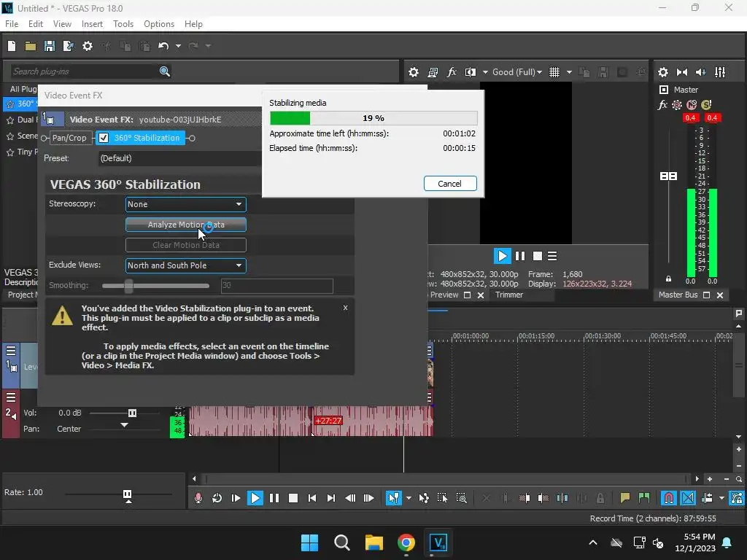This screenshot has height=560, width=747.
Task: Open the Tools menu
Action: click(123, 24)
